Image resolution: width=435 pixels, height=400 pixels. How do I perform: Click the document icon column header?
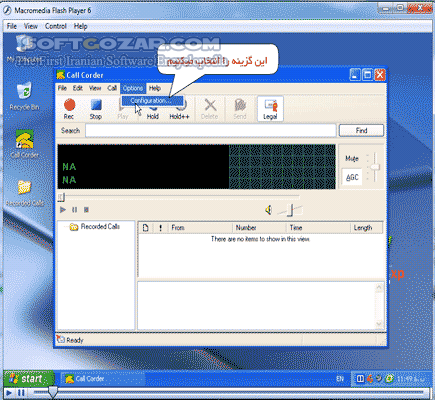tap(145, 228)
